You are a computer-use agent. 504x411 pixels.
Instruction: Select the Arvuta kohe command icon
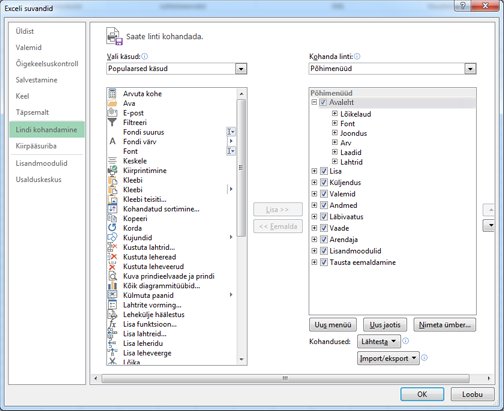click(x=112, y=93)
